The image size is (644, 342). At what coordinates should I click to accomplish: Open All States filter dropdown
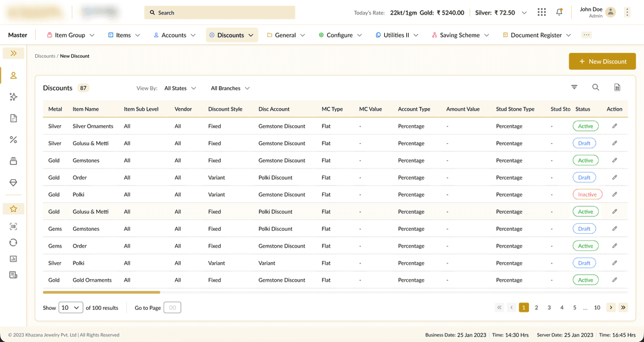(x=180, y=88)
